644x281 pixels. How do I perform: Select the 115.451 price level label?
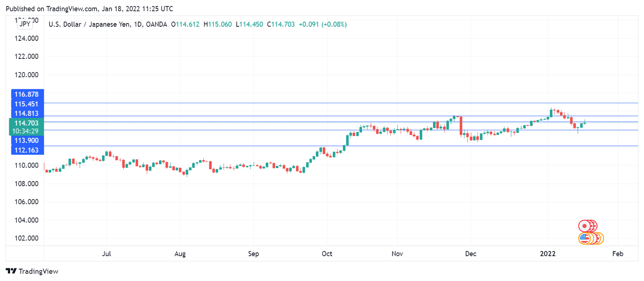tap(26, 104)
